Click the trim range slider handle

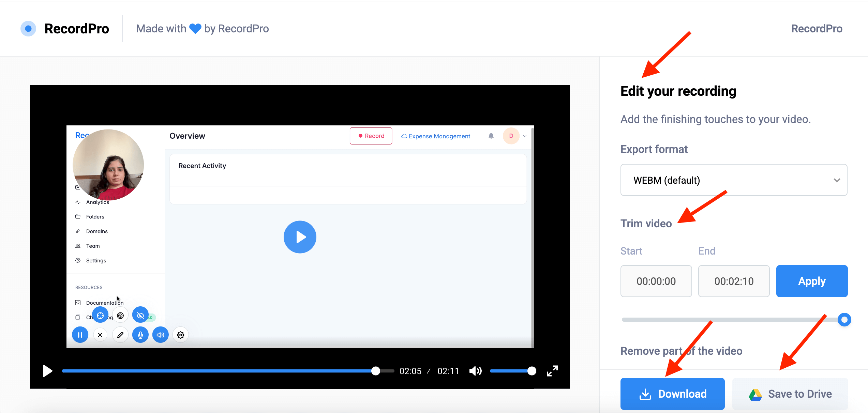(844, 320)
